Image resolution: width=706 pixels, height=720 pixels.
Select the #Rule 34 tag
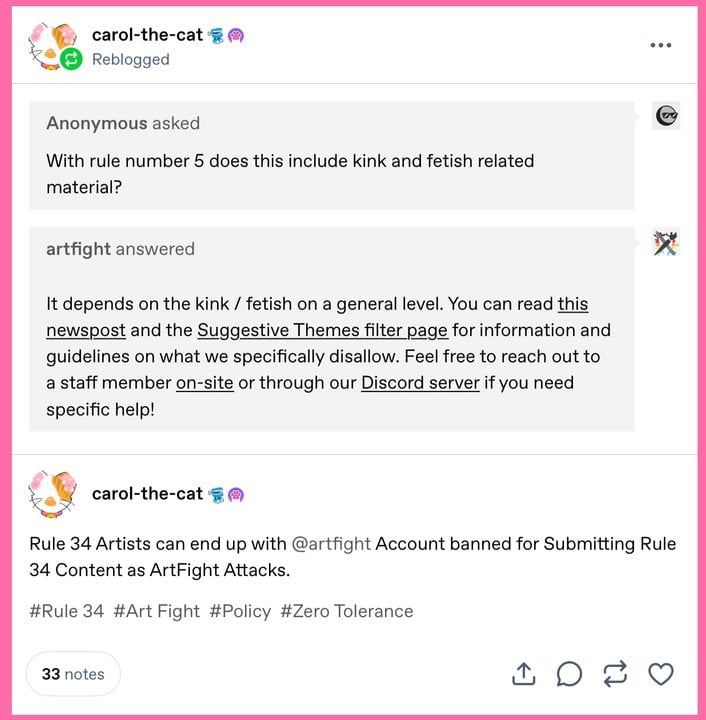tap(67, 610)
